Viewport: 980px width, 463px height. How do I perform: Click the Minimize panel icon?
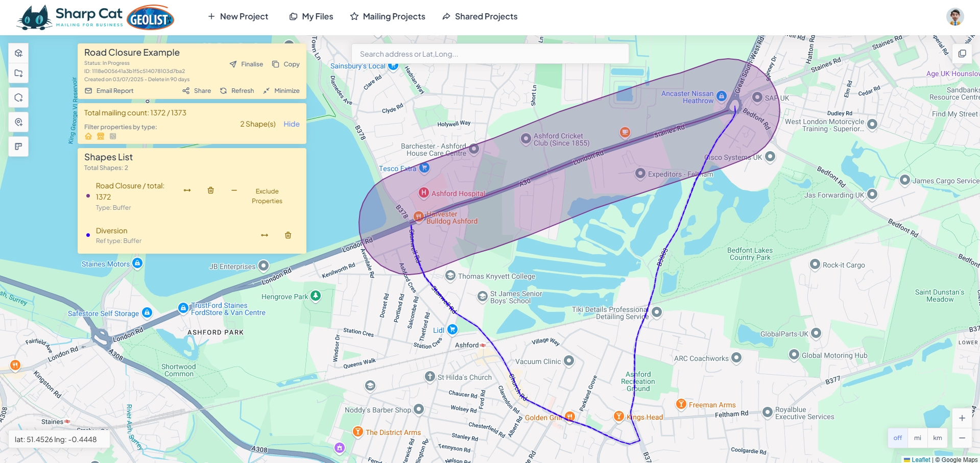coord(266,91)
